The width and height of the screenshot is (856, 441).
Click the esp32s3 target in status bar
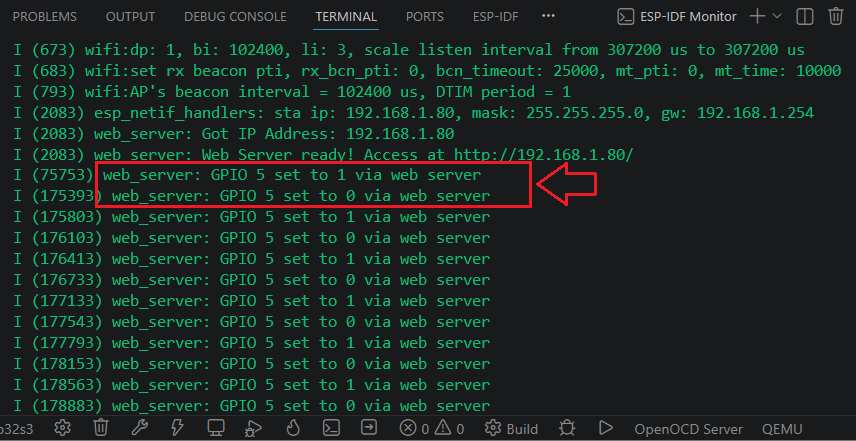[x=16, y=429]
